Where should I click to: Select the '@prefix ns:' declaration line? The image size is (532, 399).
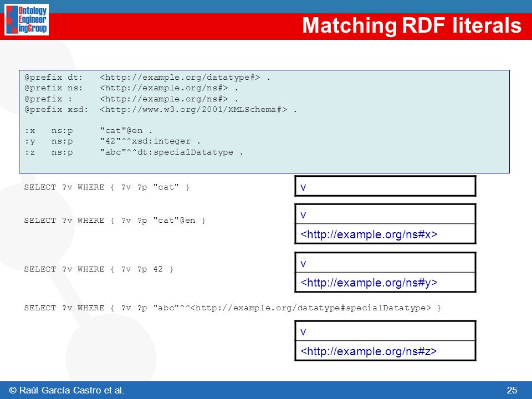(131, 88)
